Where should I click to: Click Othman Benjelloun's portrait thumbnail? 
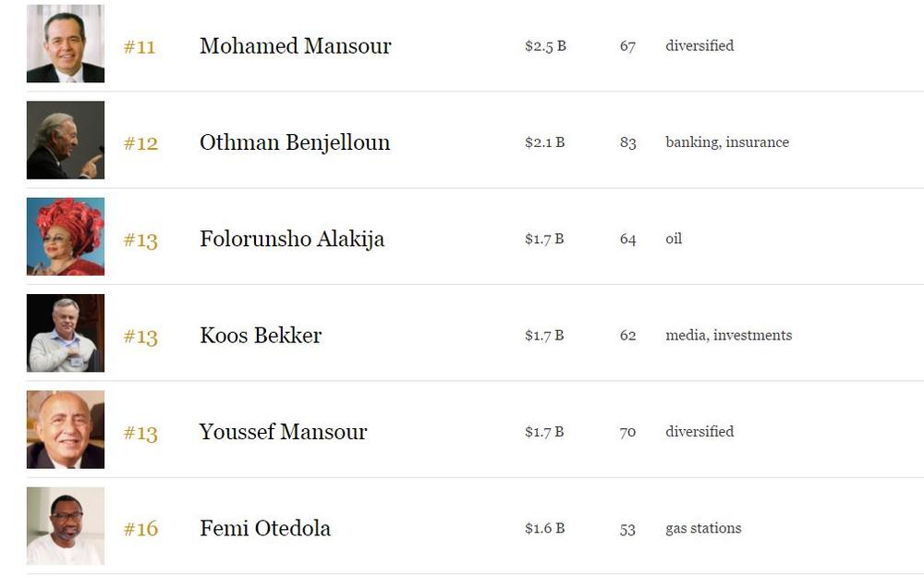click(x=66, y=141)
